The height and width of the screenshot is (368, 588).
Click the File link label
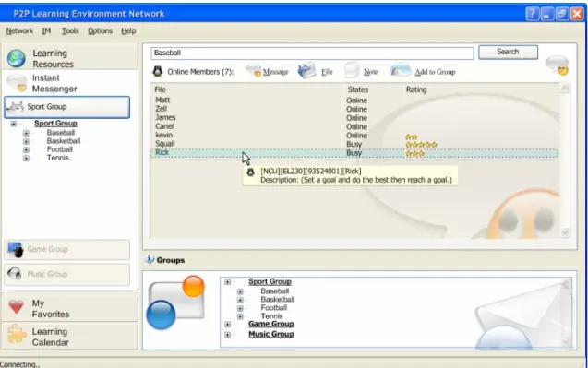point(327,72)
